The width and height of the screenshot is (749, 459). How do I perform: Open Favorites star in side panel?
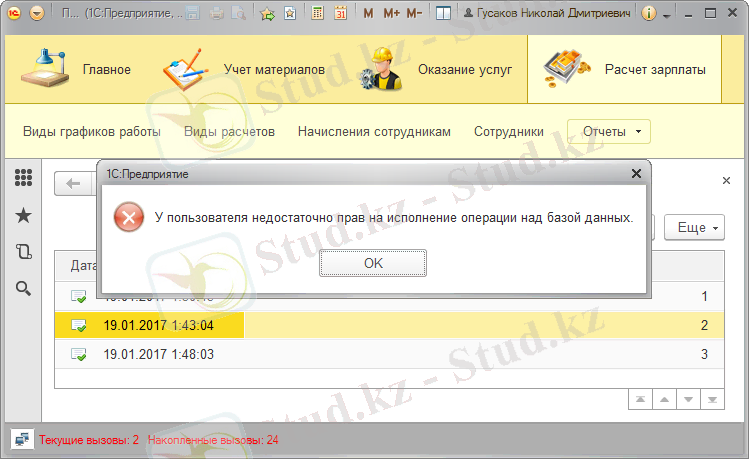pos(23,215)
